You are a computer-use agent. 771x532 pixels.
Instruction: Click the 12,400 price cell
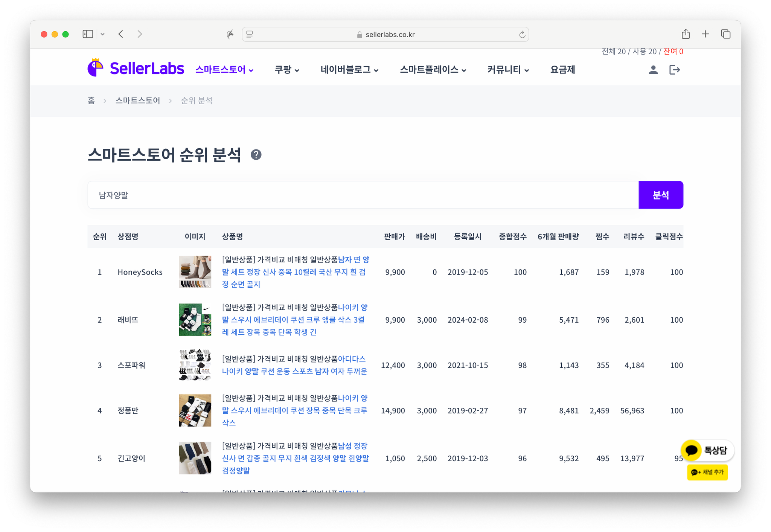click(x=393, y=365)
